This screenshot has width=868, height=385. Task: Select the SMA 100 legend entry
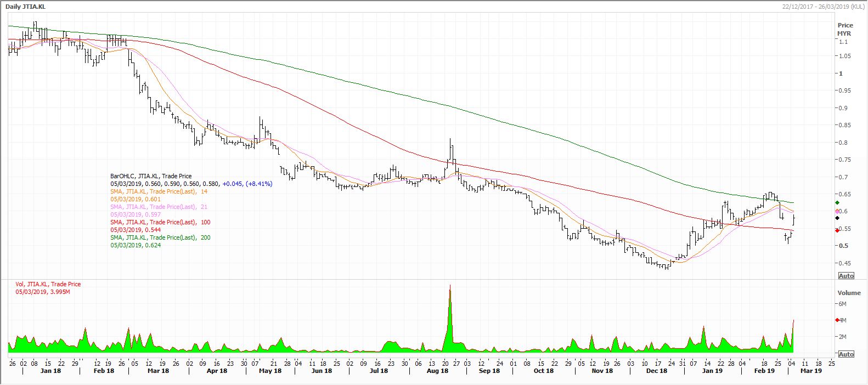(161, 222)
